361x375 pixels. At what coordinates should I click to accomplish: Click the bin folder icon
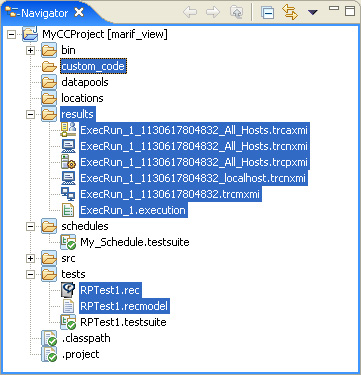[49, 50]
